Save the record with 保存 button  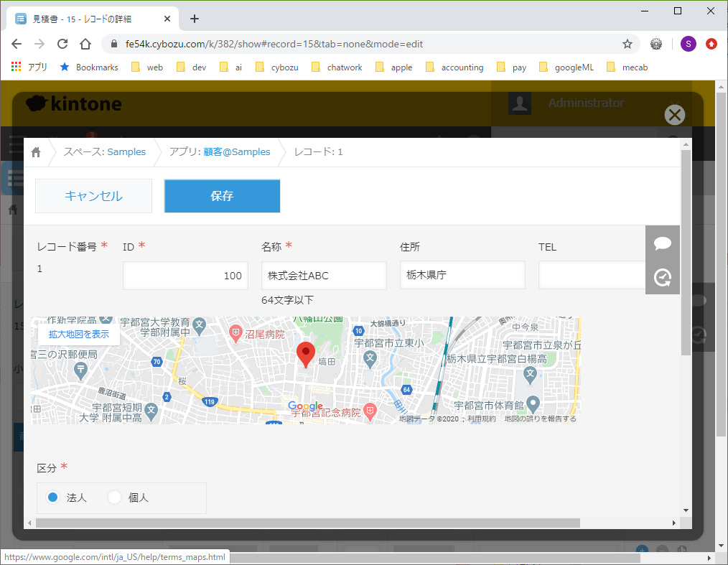222,196
